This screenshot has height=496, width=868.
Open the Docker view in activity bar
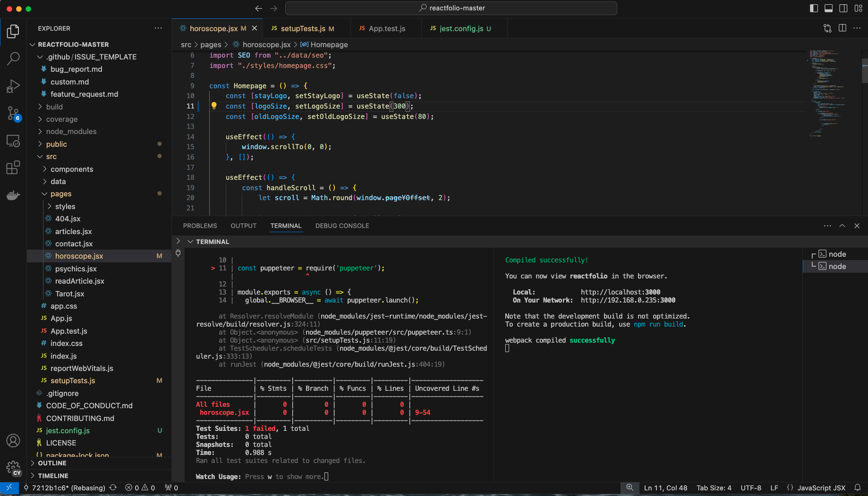pos(13,195)
